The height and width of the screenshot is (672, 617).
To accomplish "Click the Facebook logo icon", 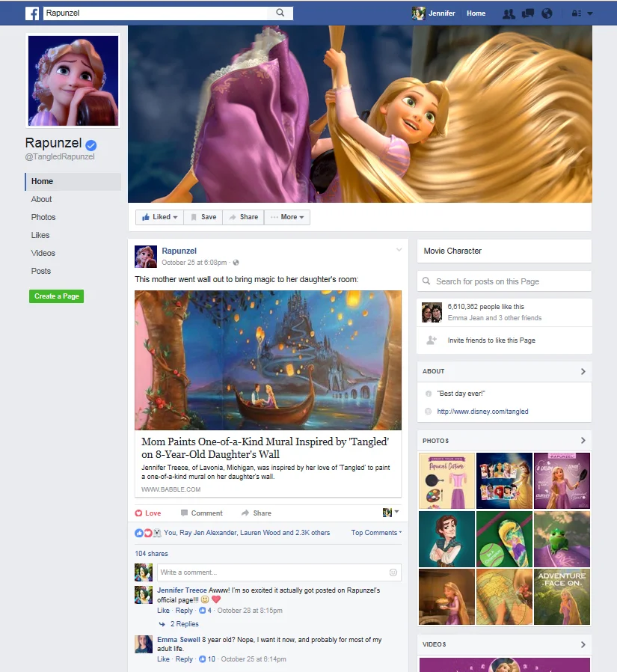I will (32, 13).
